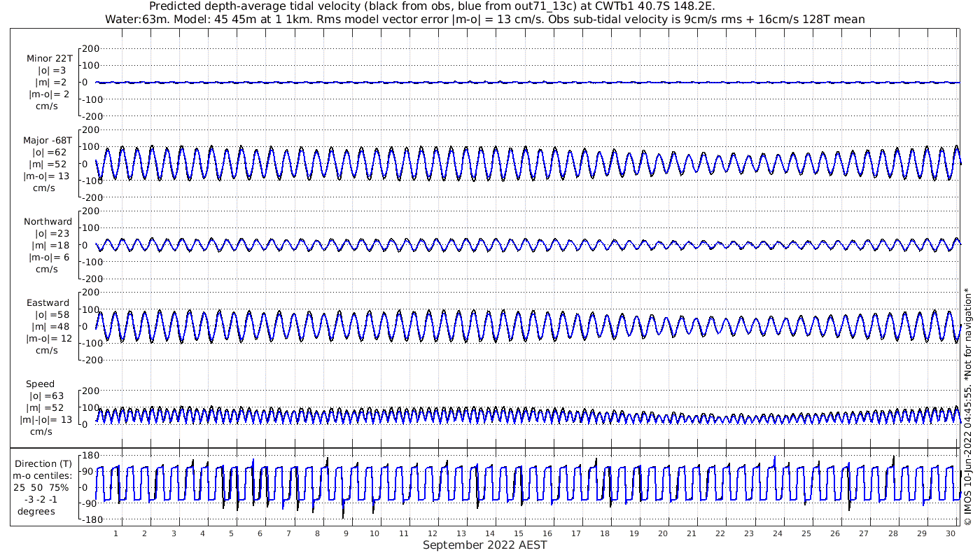Viewport: 980px width, 560px height.
Task: Click day '21' on the date axis
Action: [691, 533]
